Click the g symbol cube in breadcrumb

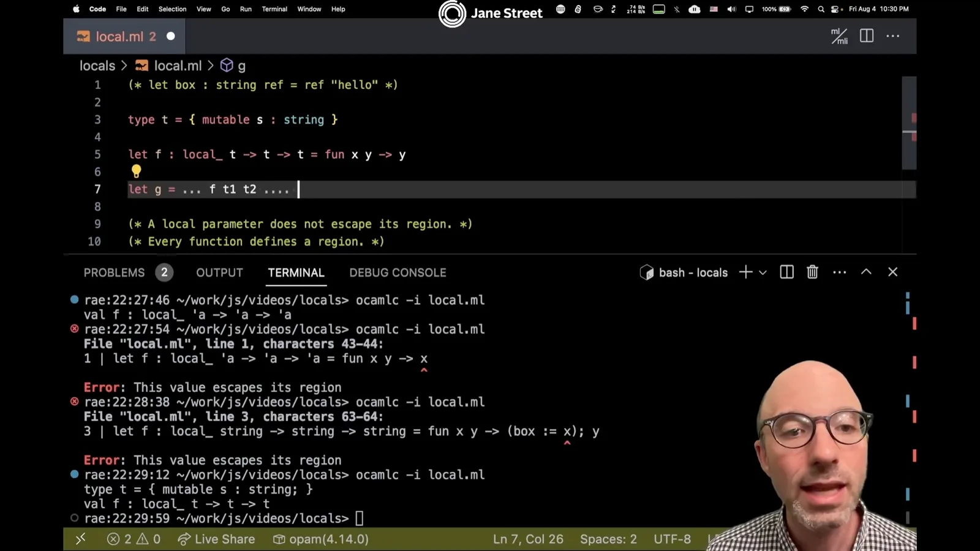point(227,66)
